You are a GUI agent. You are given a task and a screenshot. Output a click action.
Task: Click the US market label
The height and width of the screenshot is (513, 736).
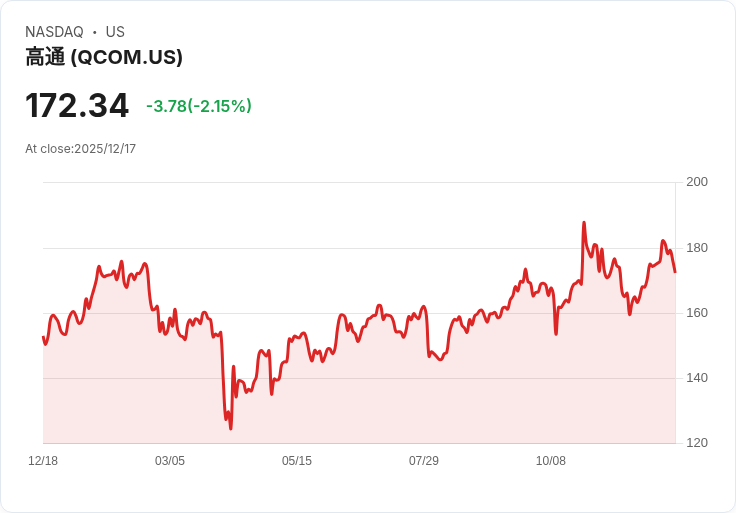click(x=115, y=32)
